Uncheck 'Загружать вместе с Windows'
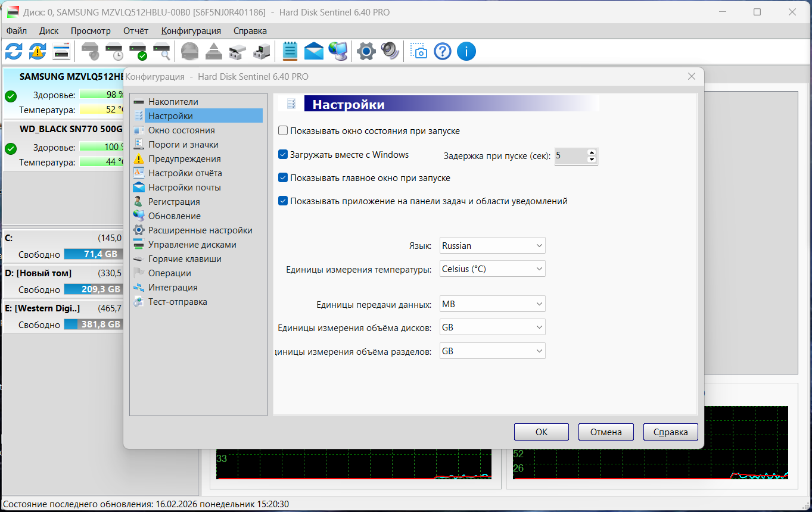The width and height of the screenshot is (812, 512). point(284,155)
